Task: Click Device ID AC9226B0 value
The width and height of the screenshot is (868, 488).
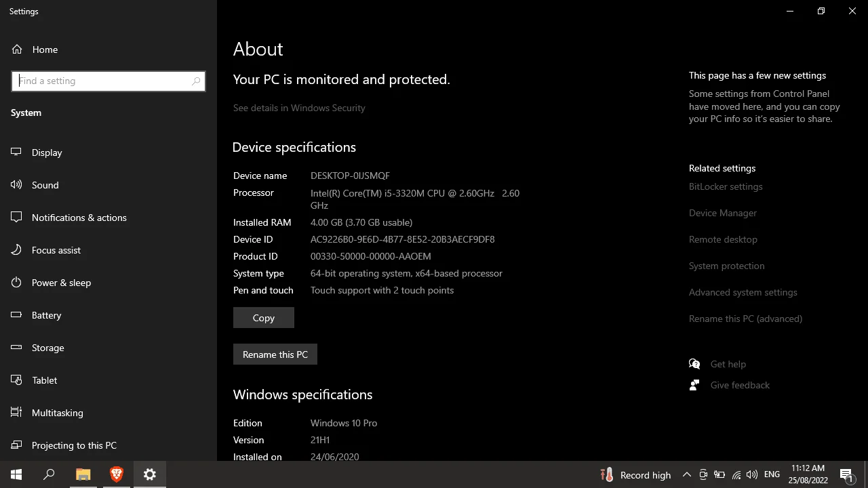Action: [x=403, y=239]
